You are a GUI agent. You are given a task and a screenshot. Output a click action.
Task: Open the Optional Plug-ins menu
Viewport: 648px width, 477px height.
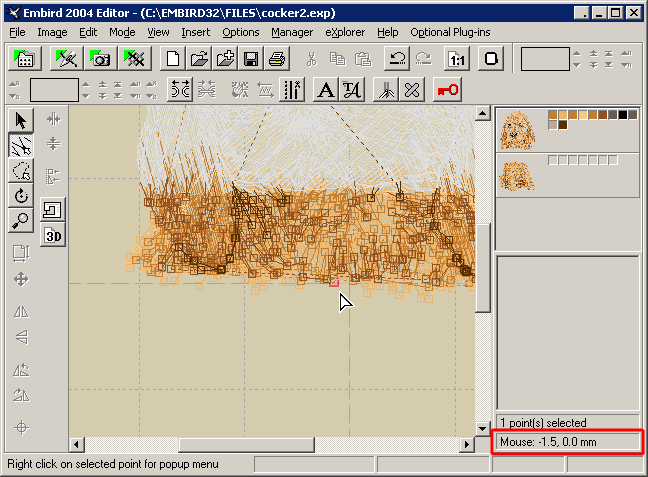[x=450, y=32]
